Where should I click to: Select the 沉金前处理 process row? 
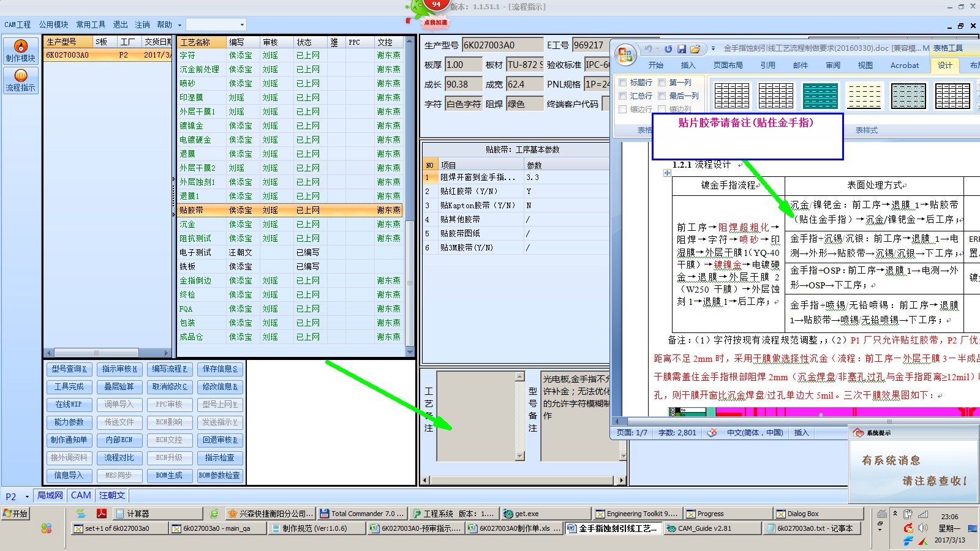pos(290,69)
